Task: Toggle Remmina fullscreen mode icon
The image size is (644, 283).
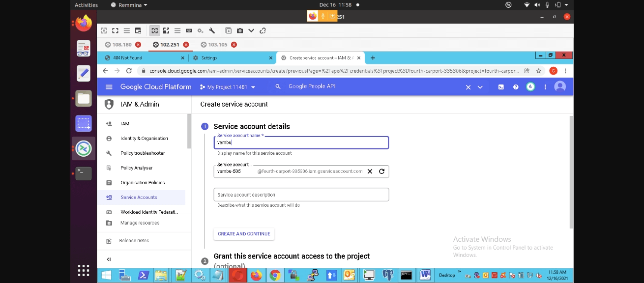Action: coord(116,30)
